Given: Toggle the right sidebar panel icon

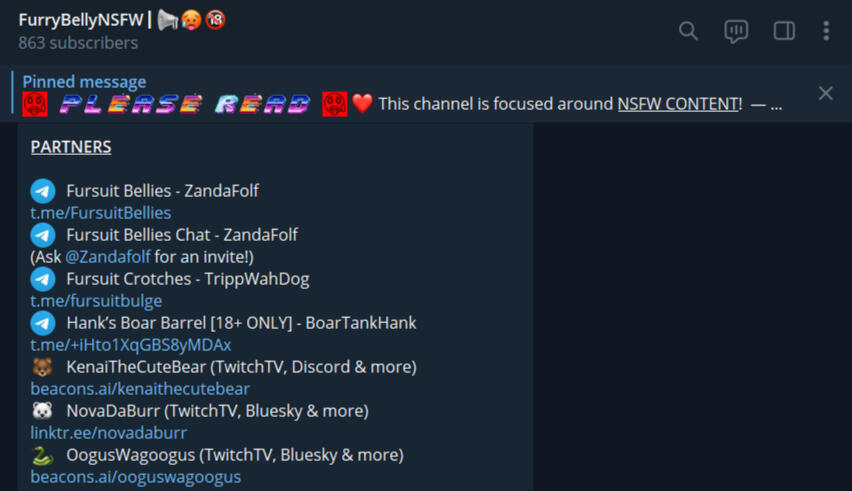Looking at the screenshot, I should 784,31.
